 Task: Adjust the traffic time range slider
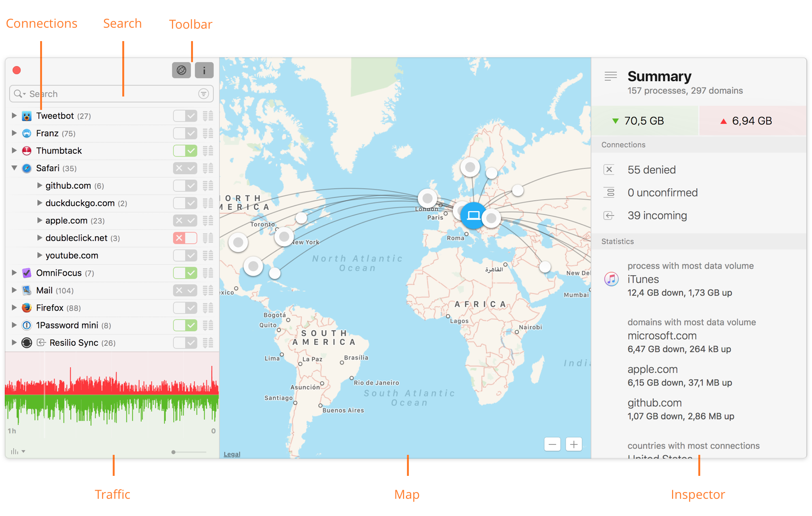click(189, 452)
